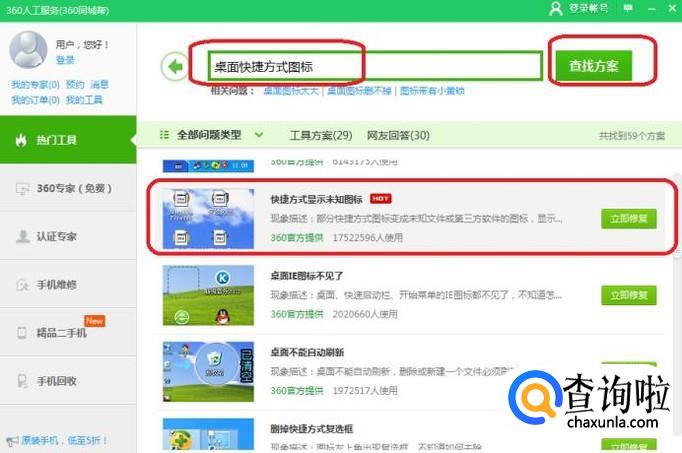682x453 pixels.
Task: Click the megaphone icon at sidebar bottom
Action: 12,441
